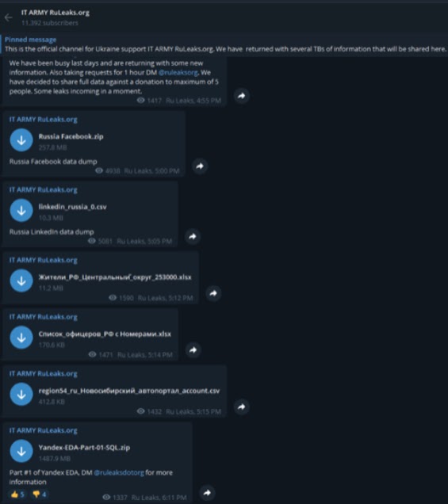Download Yandex-EDA-Part-01-SQL.zip file
The image size is (448, 504).
click(21, 451)
